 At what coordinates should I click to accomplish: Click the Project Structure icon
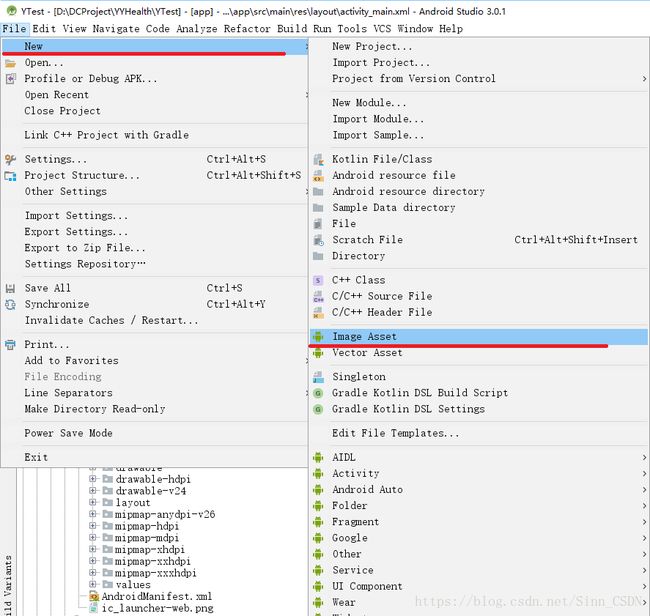10,176
